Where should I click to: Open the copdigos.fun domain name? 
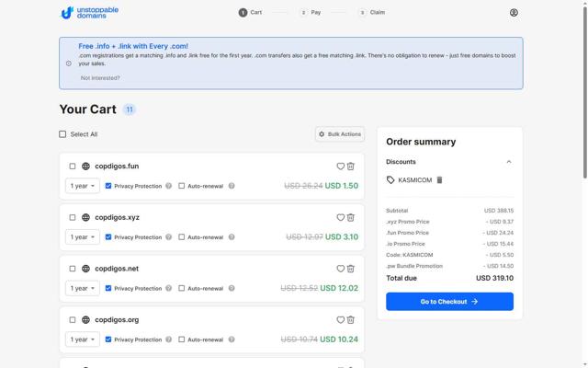click(117, 166)
